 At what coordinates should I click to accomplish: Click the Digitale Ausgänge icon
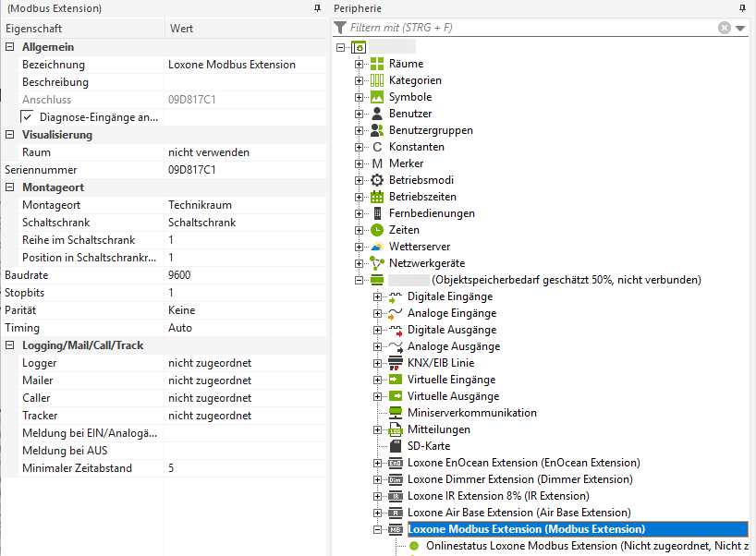point(396,330)
